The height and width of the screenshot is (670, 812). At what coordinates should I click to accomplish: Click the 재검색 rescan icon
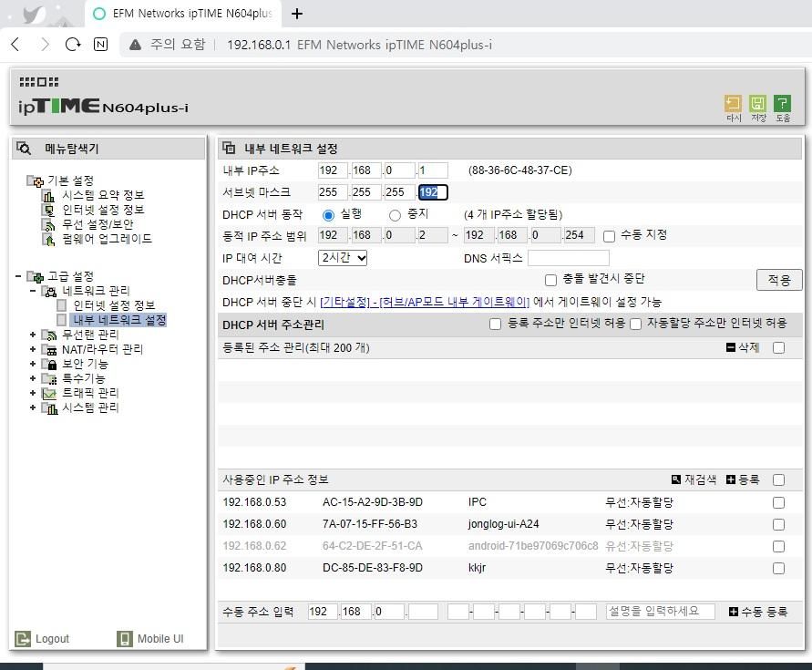tap(676, 479)
